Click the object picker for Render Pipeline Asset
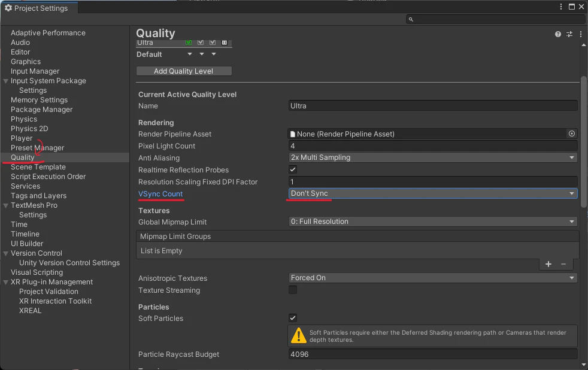This screenshot has width=588, height=370. [571, 134]
